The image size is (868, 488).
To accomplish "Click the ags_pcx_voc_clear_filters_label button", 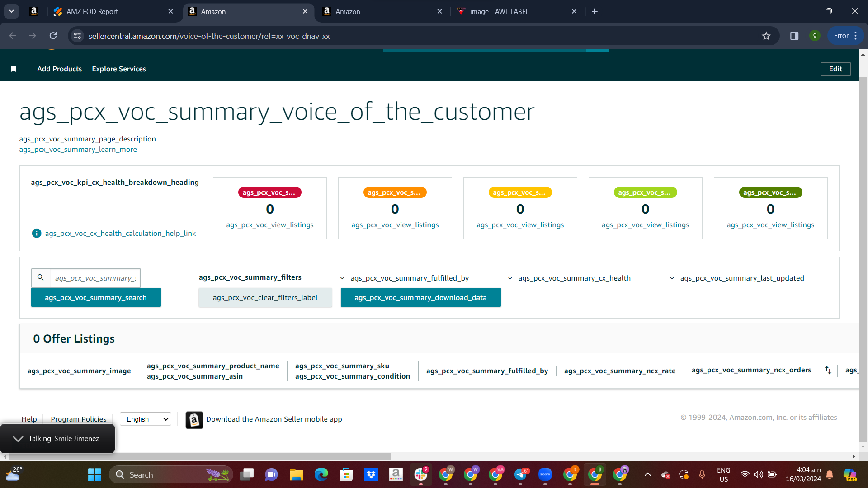I will click(265, 297).
